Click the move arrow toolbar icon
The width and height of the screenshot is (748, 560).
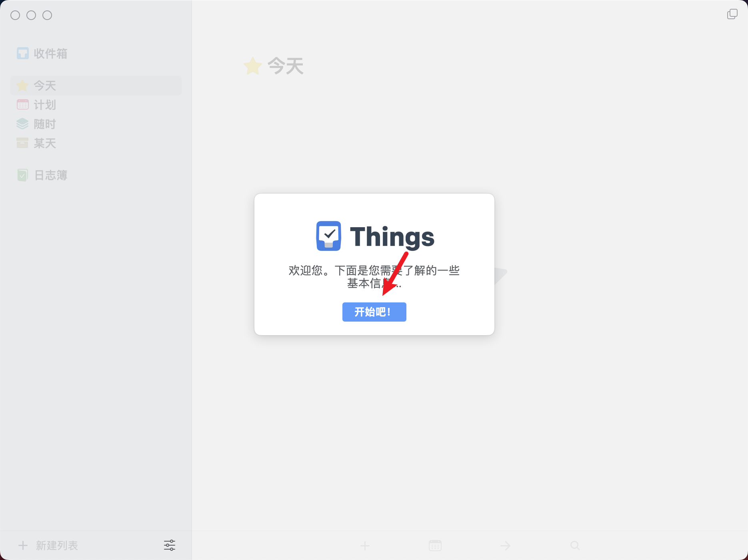[505, 546]
